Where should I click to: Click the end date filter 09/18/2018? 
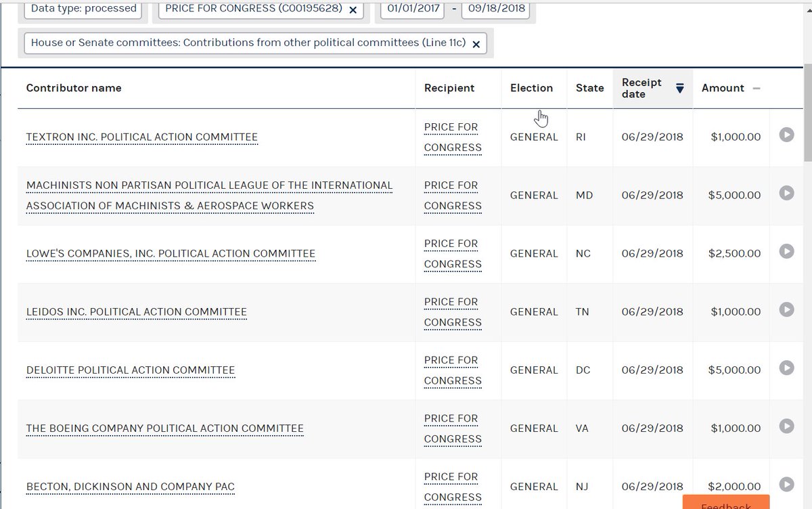(496, 9)
